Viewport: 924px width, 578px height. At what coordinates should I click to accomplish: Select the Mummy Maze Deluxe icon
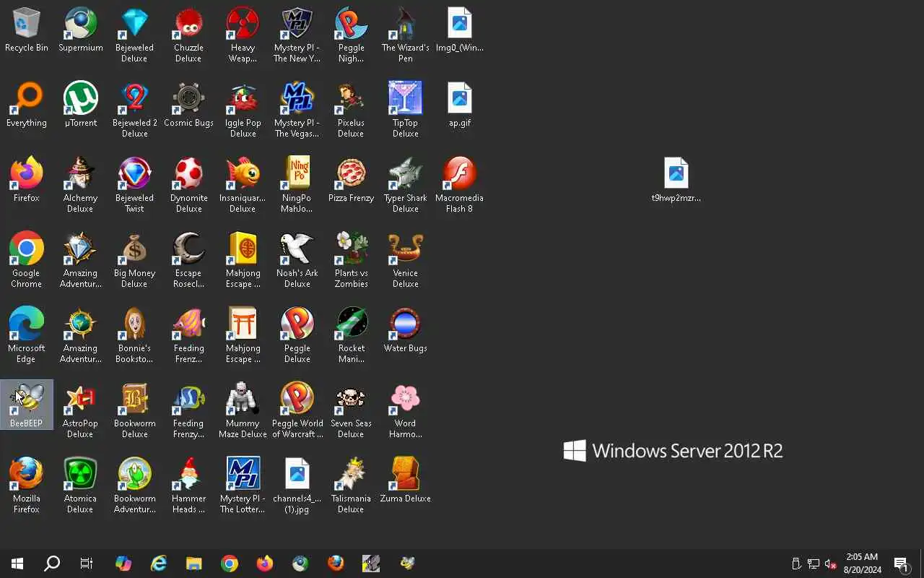pyautogui.click(x=243, y=411)
